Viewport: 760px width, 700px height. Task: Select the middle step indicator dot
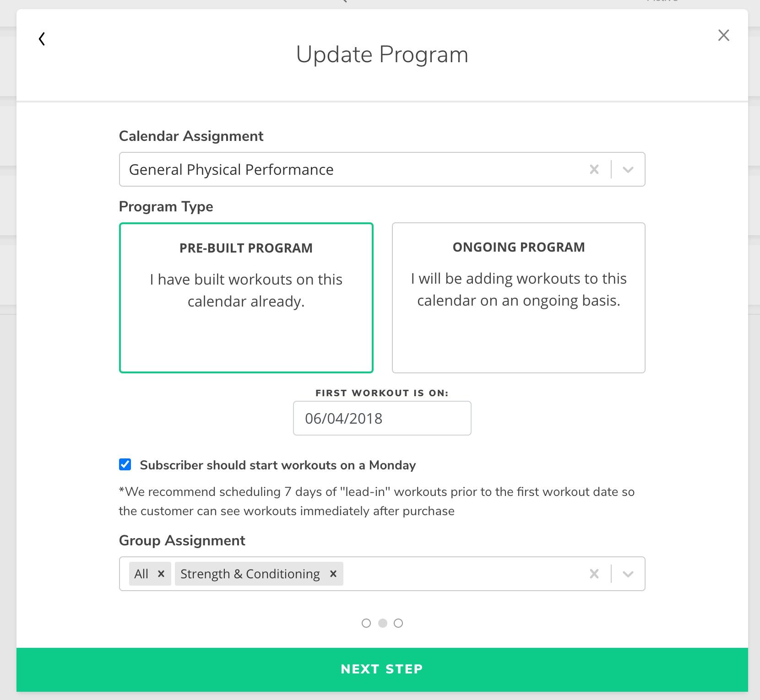382,623
